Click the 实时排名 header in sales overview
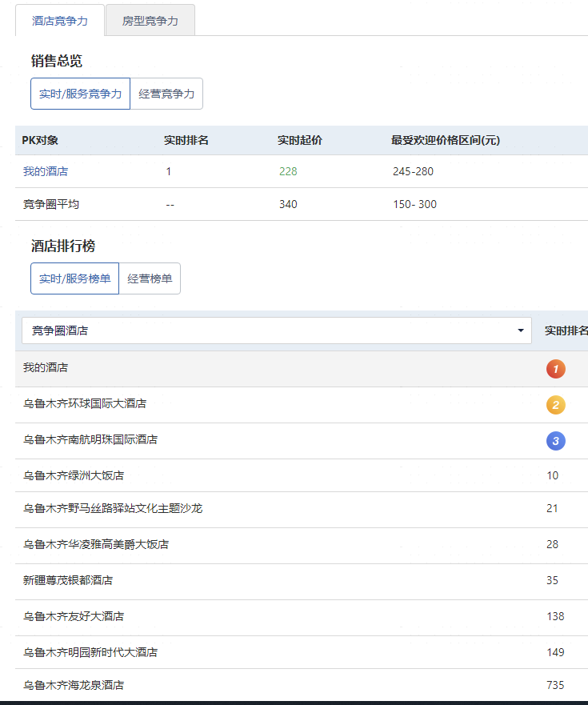 point(186,140)
